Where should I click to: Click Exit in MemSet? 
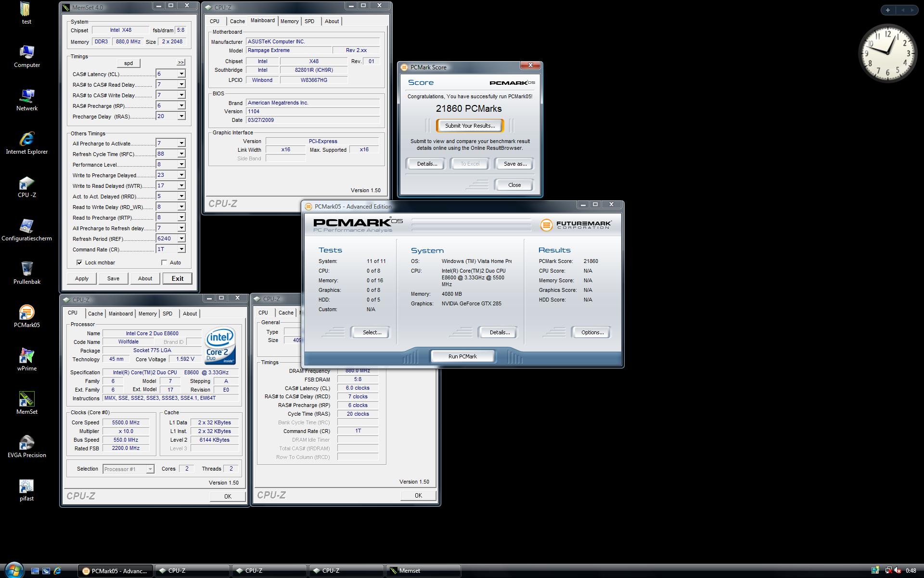(178, 278)
